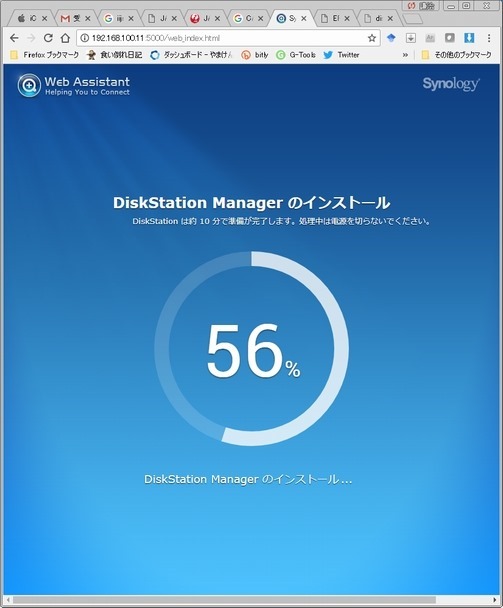
Task: Open Chrome's three-dot menu
Action: 489,38
